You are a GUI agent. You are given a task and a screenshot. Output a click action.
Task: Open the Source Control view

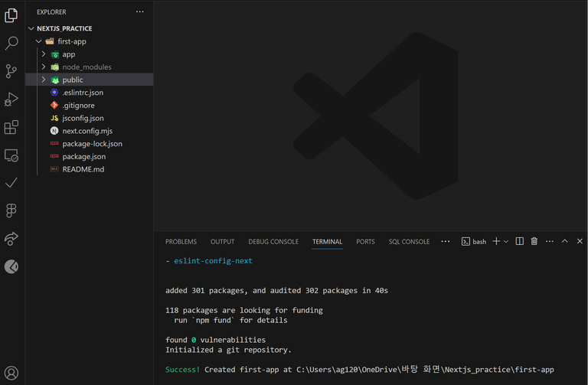[11, 71]
